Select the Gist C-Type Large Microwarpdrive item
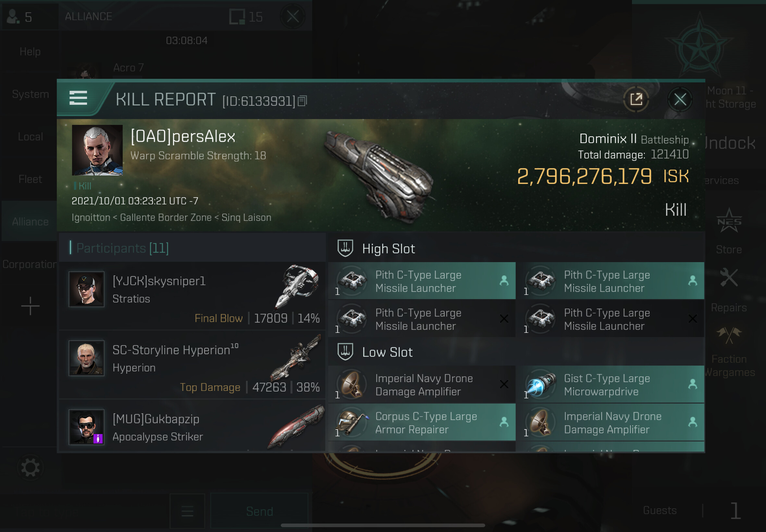The width and height of the screenshot is (766, 532). point(613,384)
